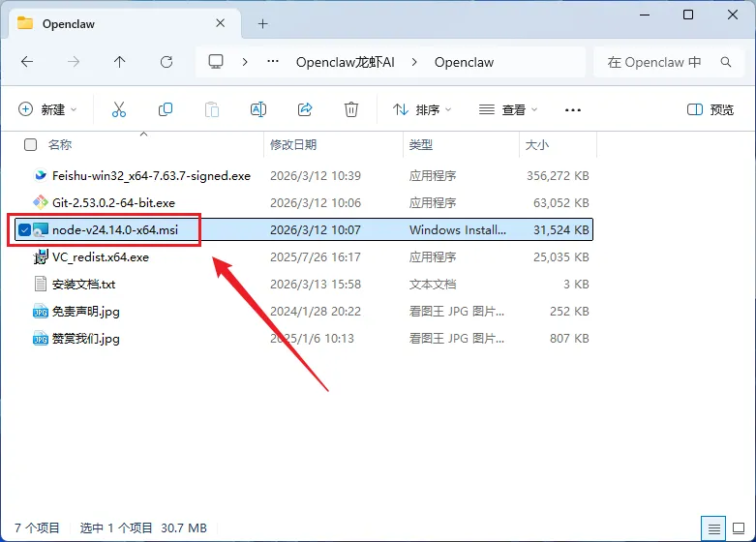Select 赞赏我们.jpg file
The image size is (756, 542).
[86, 339]
